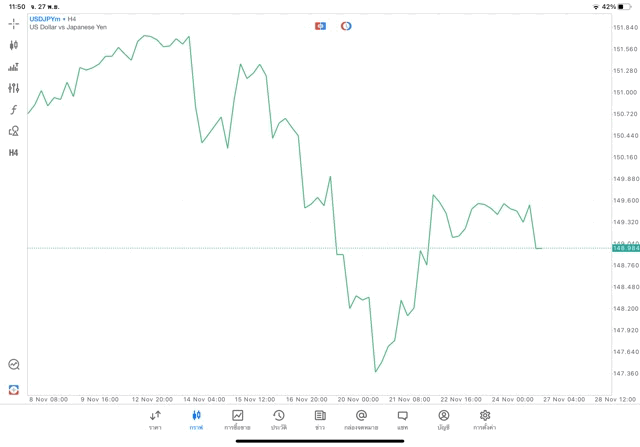The image size is (640, 447).
Task: Open the แชท chat tab
Action: coord(402,419)
